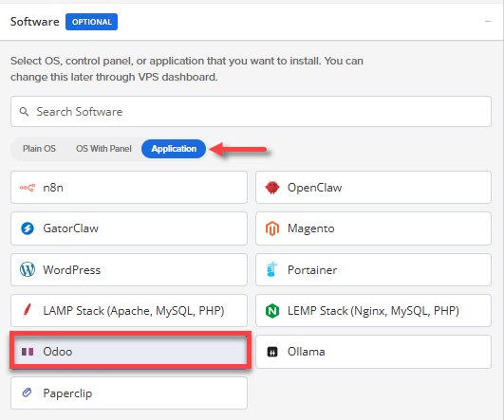Choose the OpenClaw application card
The height and width of the screenshot is (420, 504).
click(373, 188)
